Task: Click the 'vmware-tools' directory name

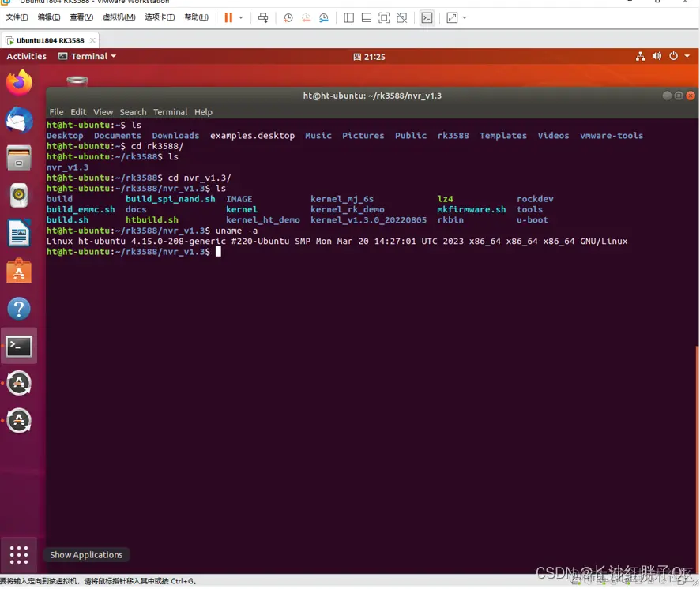Action: 612,136
